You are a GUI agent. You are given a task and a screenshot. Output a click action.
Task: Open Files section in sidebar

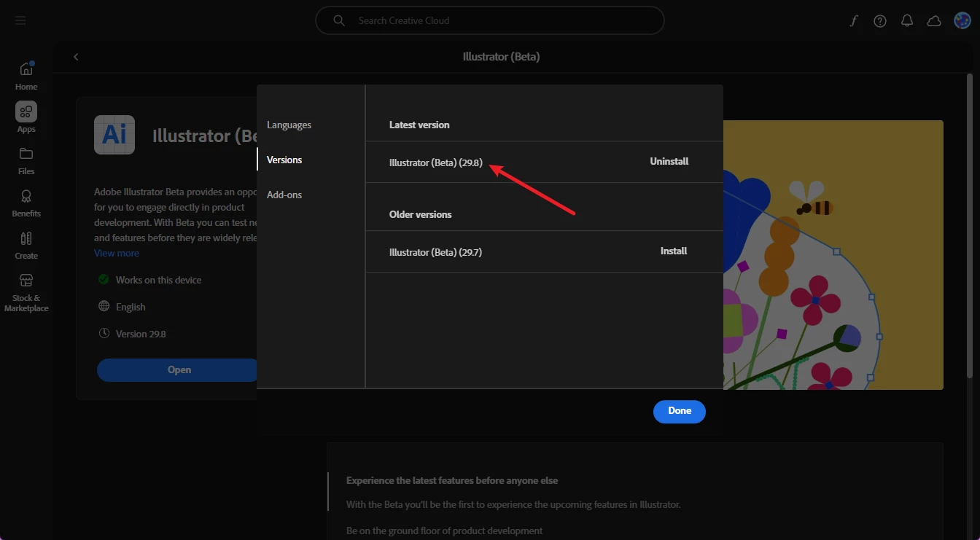26,160
